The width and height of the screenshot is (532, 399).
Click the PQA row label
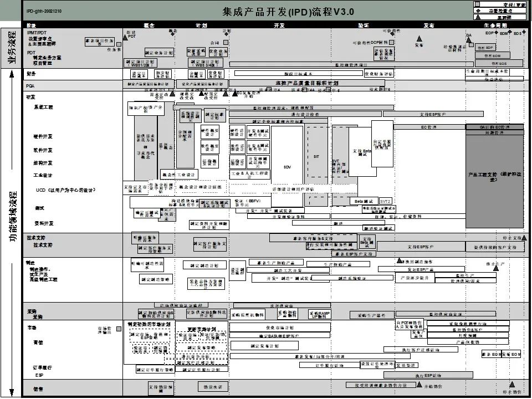pyautogui.click(x=30, y=86)
